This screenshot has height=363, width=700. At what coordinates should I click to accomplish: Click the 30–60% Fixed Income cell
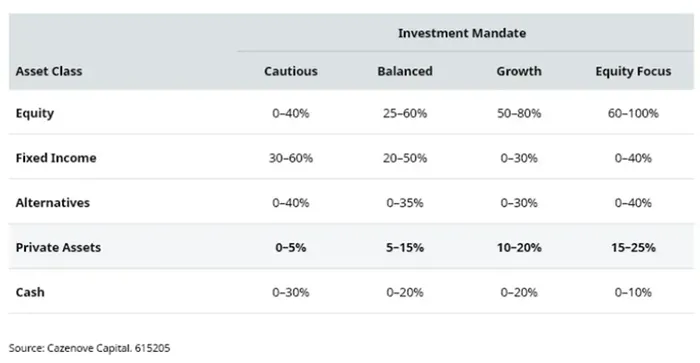click(291, 158)
